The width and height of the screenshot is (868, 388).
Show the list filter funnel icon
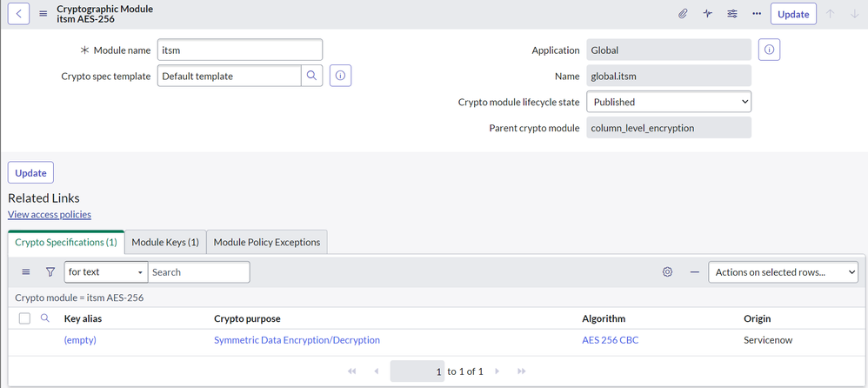coord(50,271)
